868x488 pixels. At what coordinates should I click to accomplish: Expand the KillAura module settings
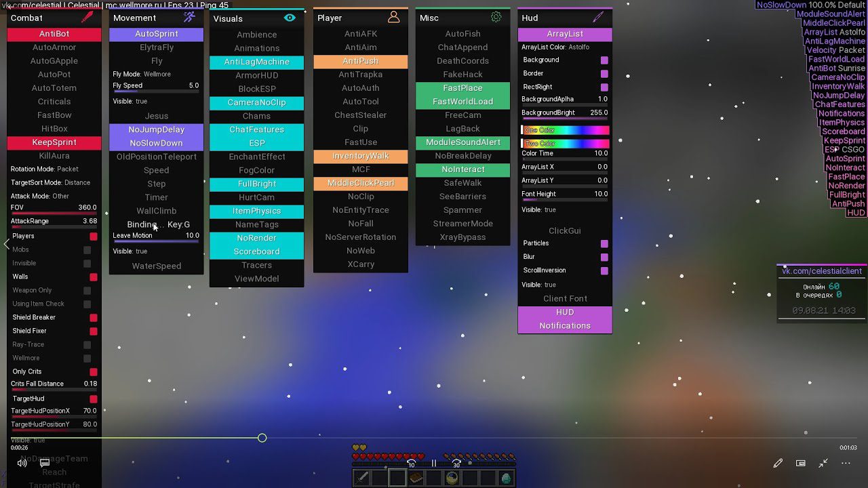click(x=54, y=156)
